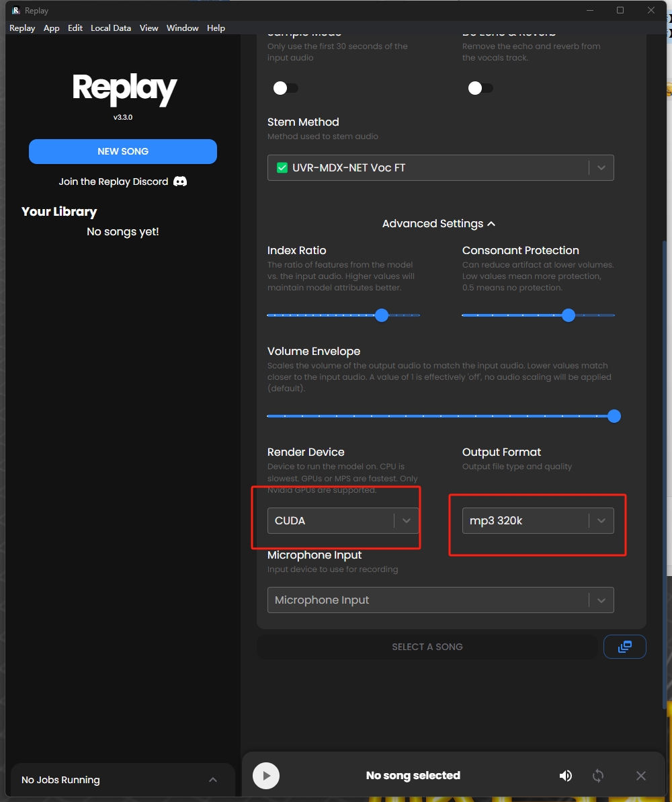Screen dimensions: 672x802
Task: Click the 'Output Format' heading
Action: 501,452
